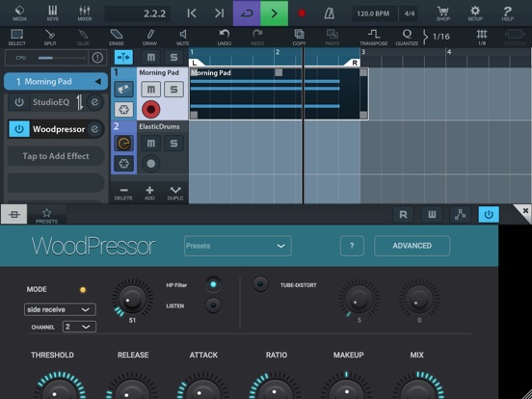Disable the Woodpressor power button in inspector
This screenshot has width=532, height=399.
(19, 129)
